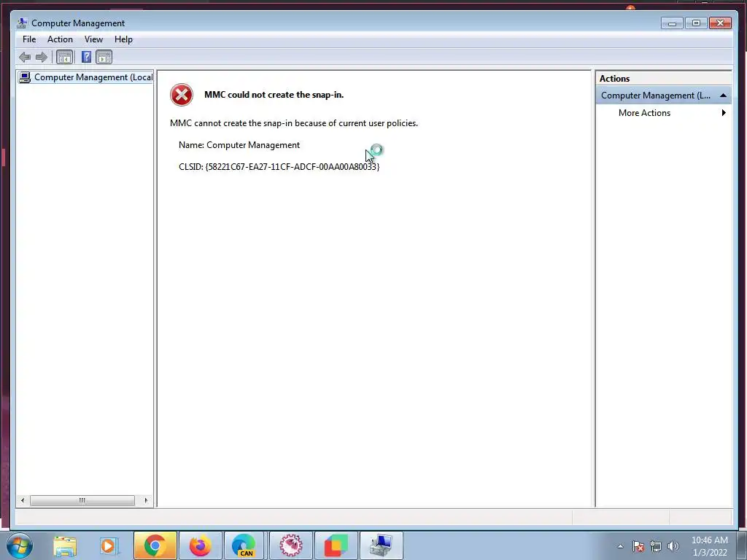Open the pink gear app in taskbar
Image resolution: width=747 pixels, height=560 pixels.
click(291, 545)
